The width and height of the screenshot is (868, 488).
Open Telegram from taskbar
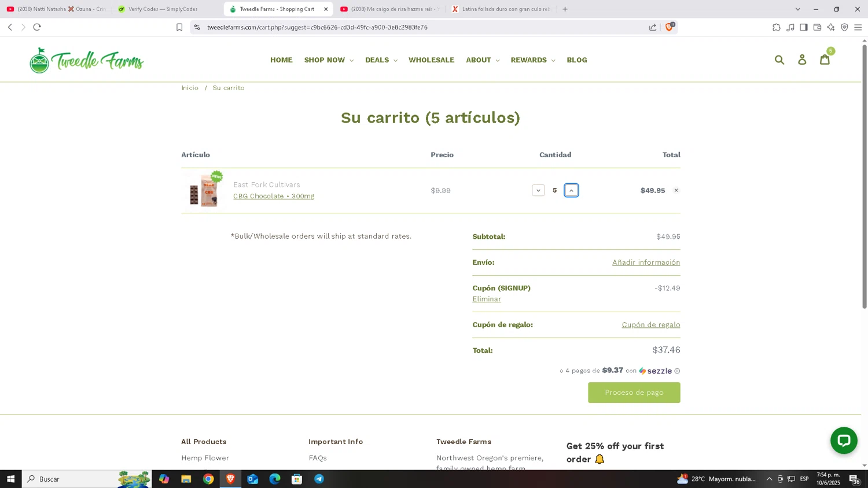[319, 479]
